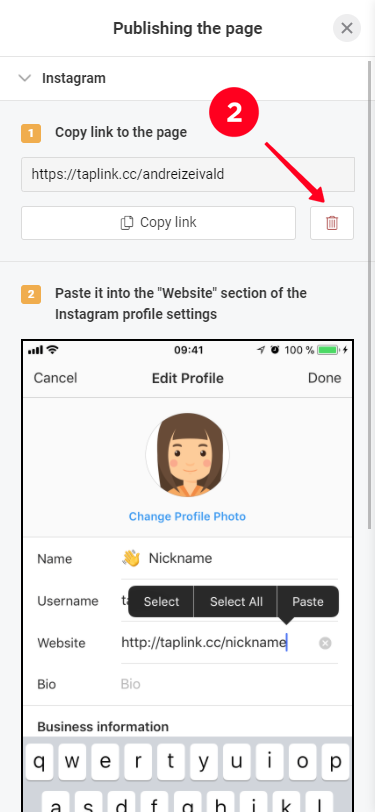375x812 pixels.
Task: Choose Select All in the popup menu
Action: coord(236,602)
